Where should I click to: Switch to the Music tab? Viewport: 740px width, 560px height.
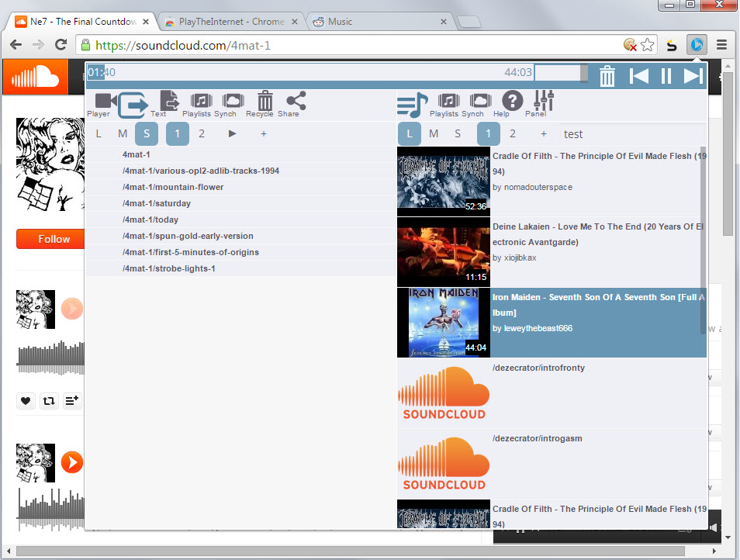380,22
